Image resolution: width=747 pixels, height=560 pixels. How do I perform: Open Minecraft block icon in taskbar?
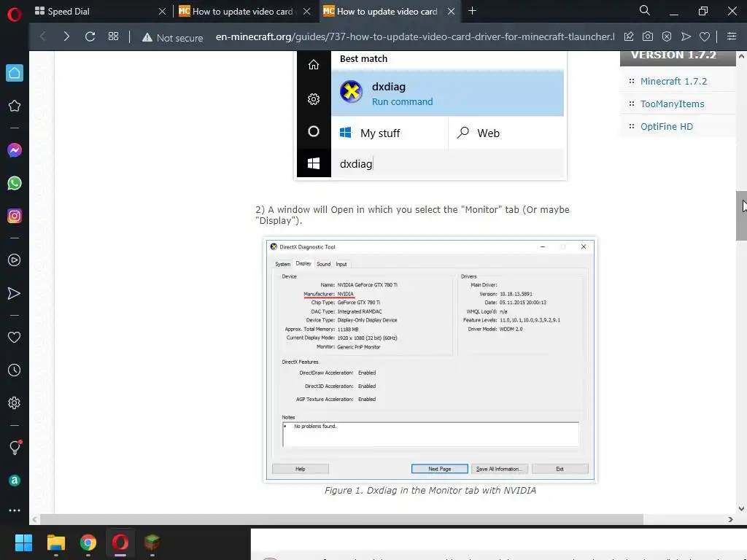coord(152,542)
